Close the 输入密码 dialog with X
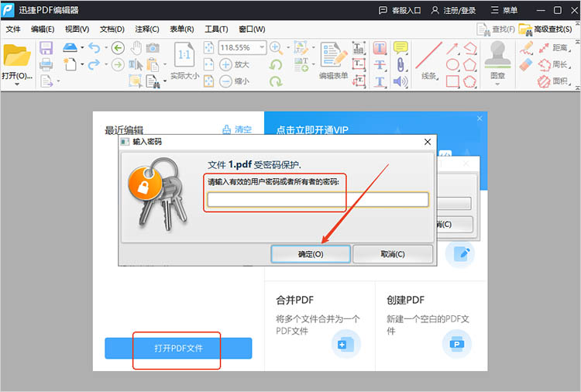Screen dimensions: 581x392 coord(428,142)
